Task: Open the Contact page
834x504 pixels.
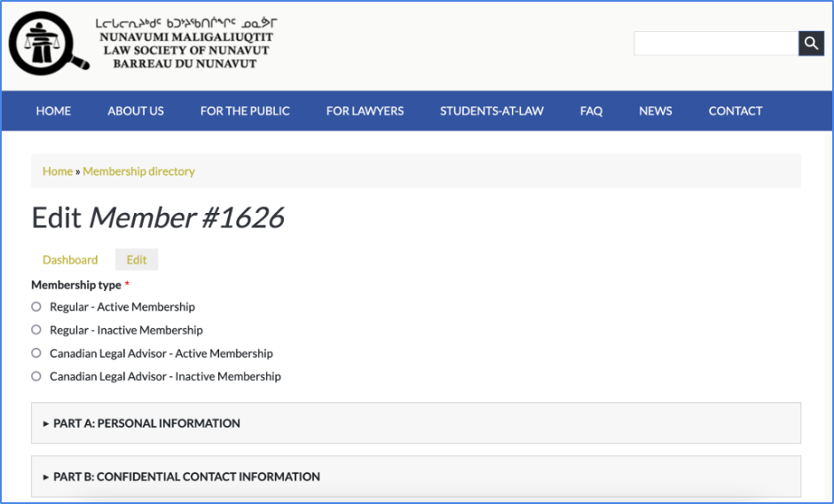Action: (x=736, y=111)
